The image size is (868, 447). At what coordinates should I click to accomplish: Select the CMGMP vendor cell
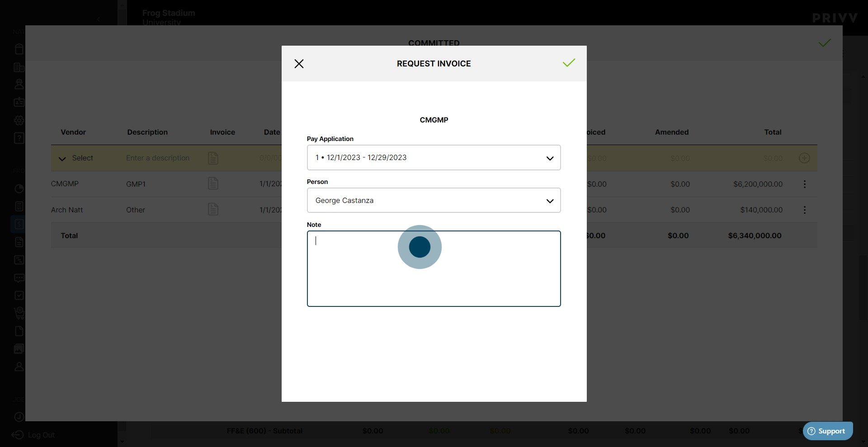point(65,184)
